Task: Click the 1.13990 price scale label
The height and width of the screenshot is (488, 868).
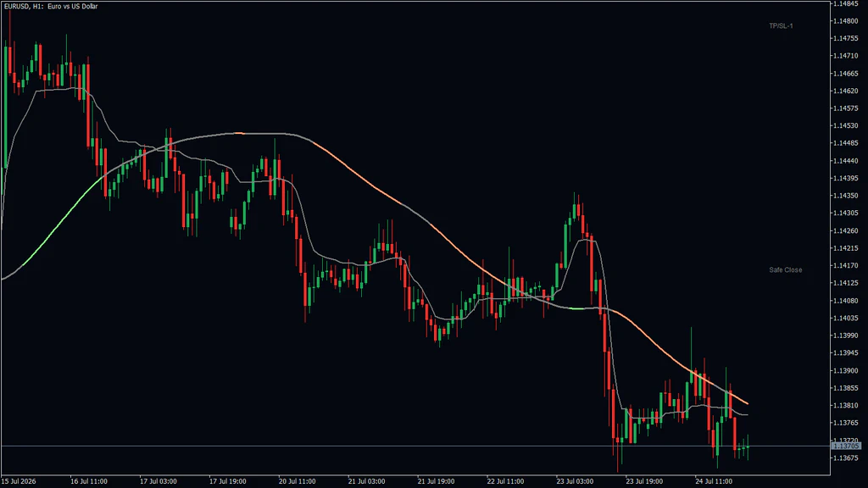Action: pyautogui.click(x=845, y=335)
